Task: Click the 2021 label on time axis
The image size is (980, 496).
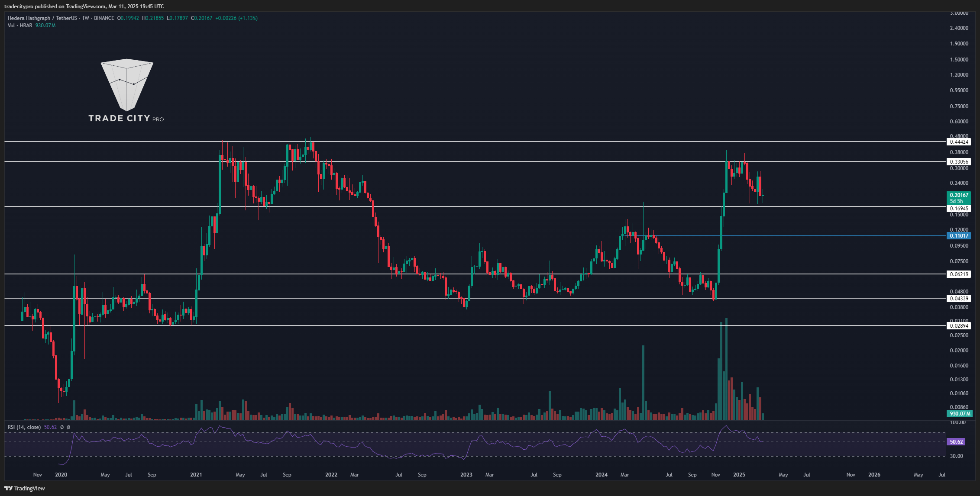Action: [x=196, y=475]
